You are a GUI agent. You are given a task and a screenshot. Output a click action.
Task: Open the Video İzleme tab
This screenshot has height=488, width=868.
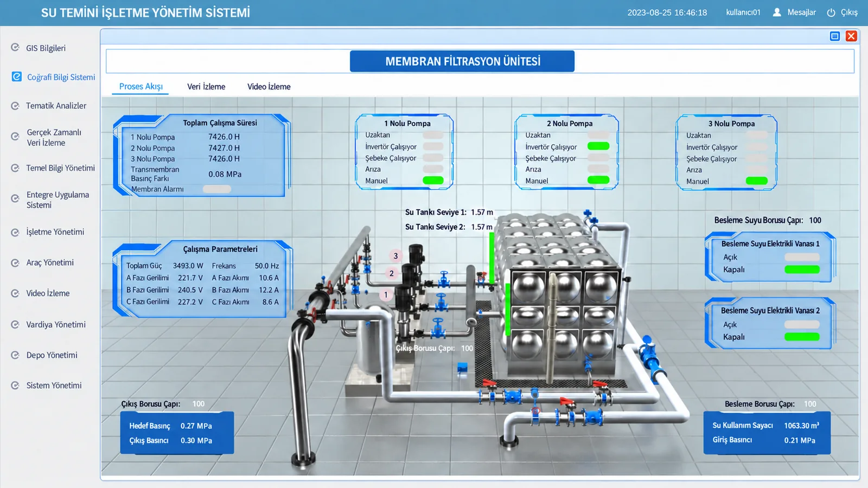[269, 87]
